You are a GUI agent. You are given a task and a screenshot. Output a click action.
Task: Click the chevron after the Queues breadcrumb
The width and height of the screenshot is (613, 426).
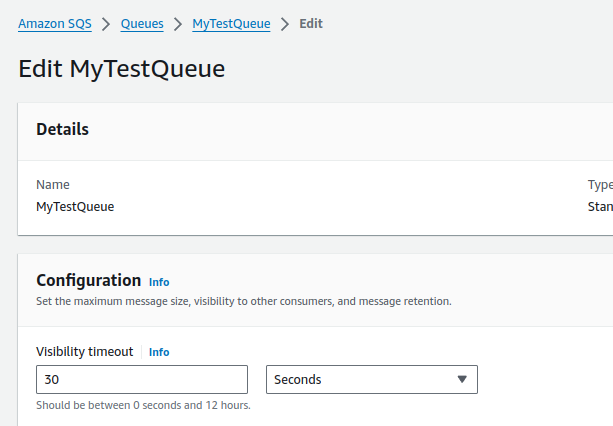(x=178, y=23)
